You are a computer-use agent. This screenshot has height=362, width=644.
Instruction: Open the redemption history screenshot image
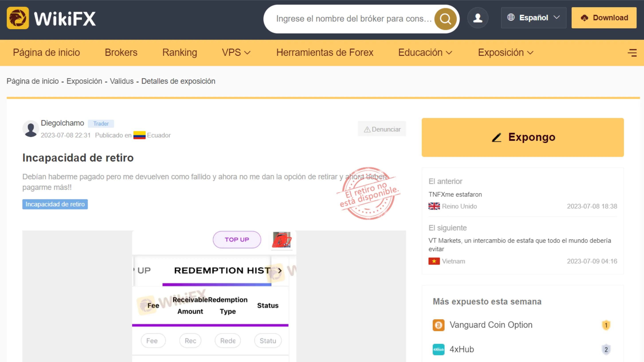point(214,296)
